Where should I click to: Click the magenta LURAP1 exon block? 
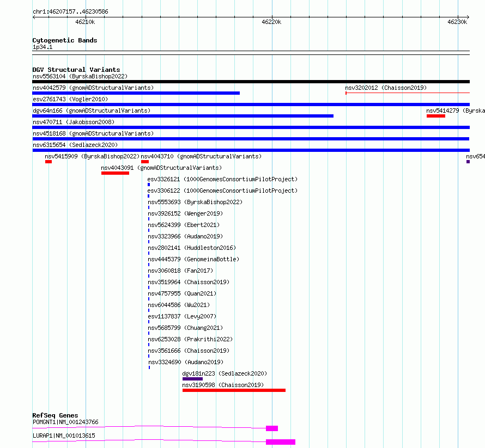pyautogui.click(x=281, y=442)
